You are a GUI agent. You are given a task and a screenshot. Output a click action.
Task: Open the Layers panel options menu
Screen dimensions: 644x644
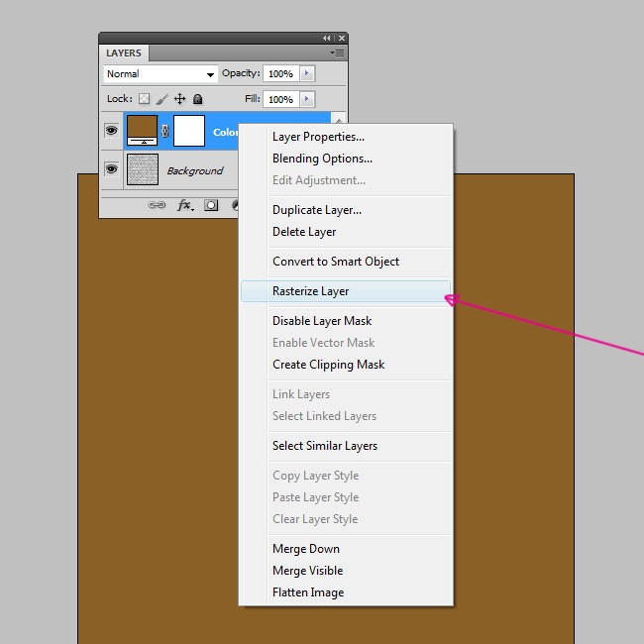click(x=339, y=53)
